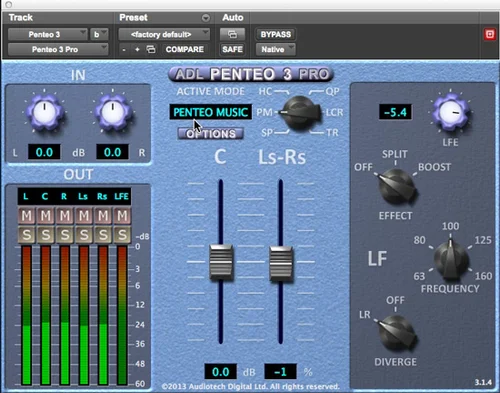Click the BYPASS button
The height and width of the screenshot is (393, 500).
tap(276, 34)
